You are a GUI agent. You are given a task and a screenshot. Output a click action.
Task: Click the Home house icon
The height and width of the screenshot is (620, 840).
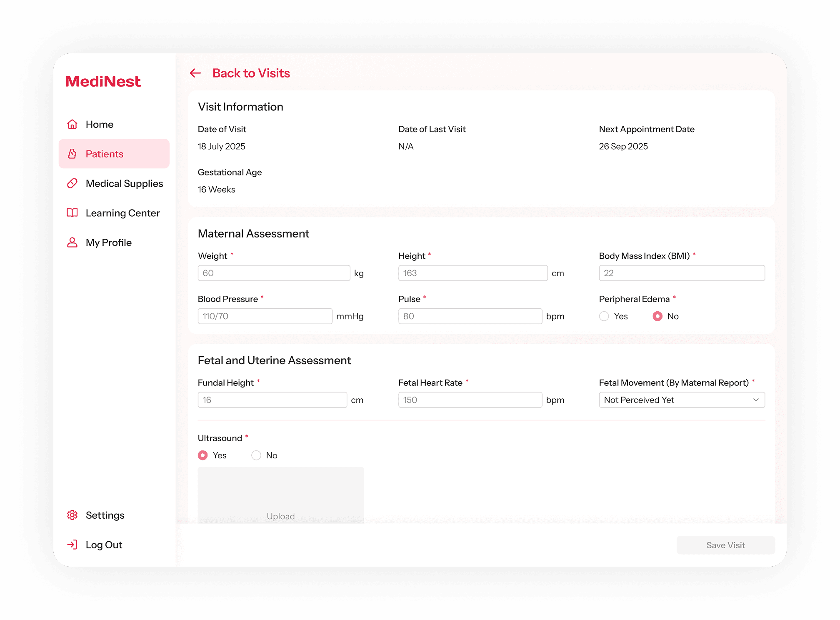pyautogui.click(x=72, y=124)
